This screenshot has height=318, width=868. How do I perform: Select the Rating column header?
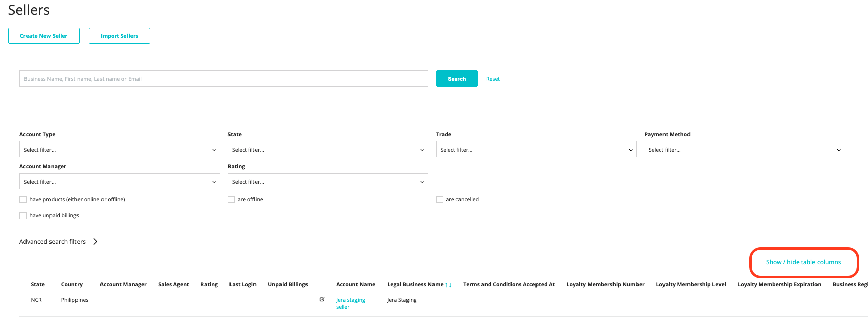pos(209,285)
